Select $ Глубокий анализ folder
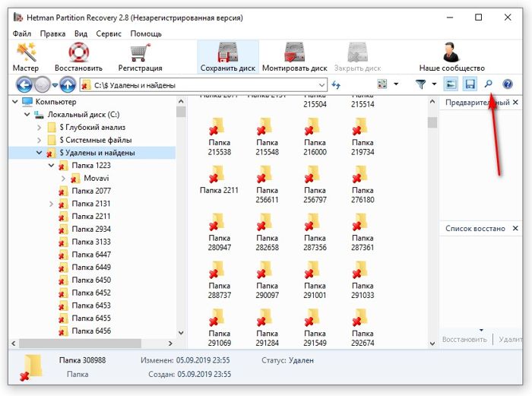532x396 pixels. tap(92, 127)
